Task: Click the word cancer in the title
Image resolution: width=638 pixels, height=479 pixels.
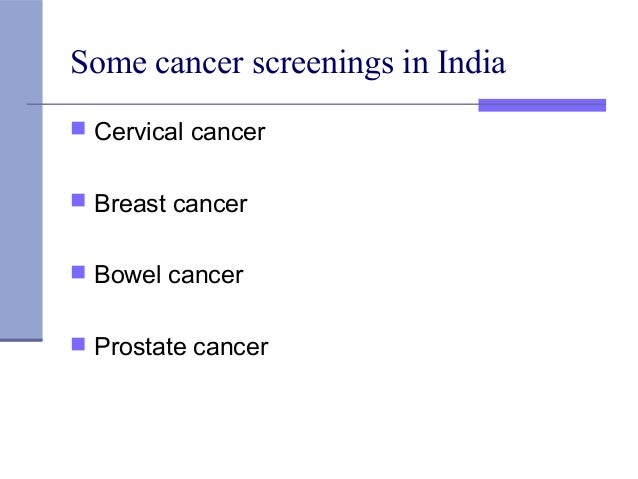Action: click(197, 67)
